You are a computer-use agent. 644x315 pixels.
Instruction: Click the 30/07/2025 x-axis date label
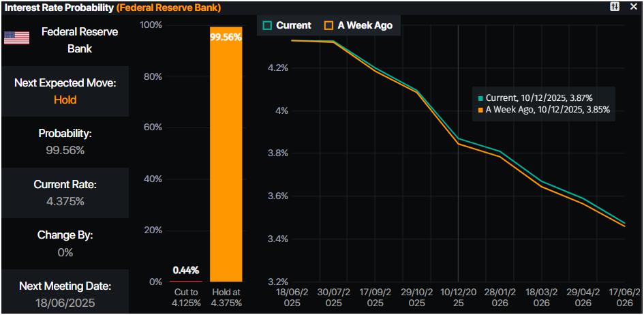[334, 298]
